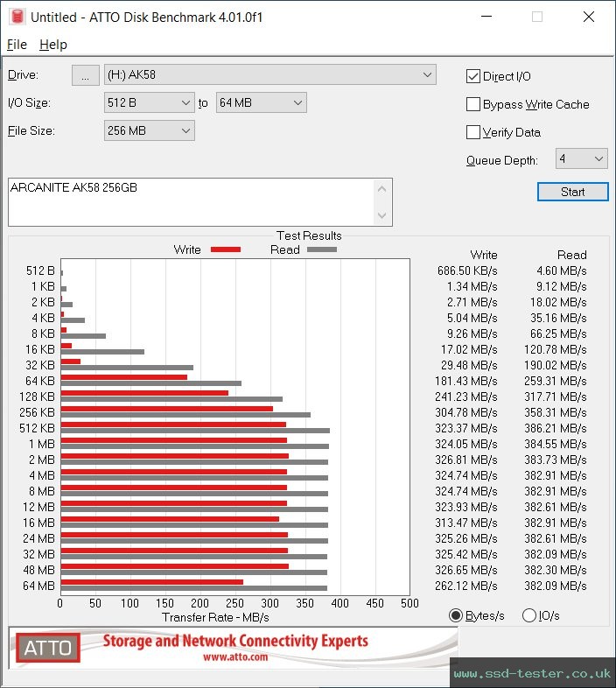The image size is (616, 688).
Task: Click the write value 326.81 MB/s
Action: (x=466, y=460)
